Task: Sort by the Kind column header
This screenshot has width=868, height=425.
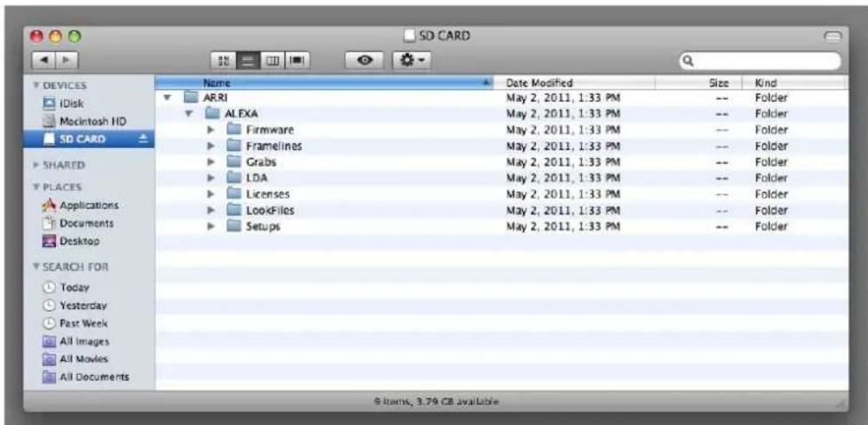Action: click(795, 83)
